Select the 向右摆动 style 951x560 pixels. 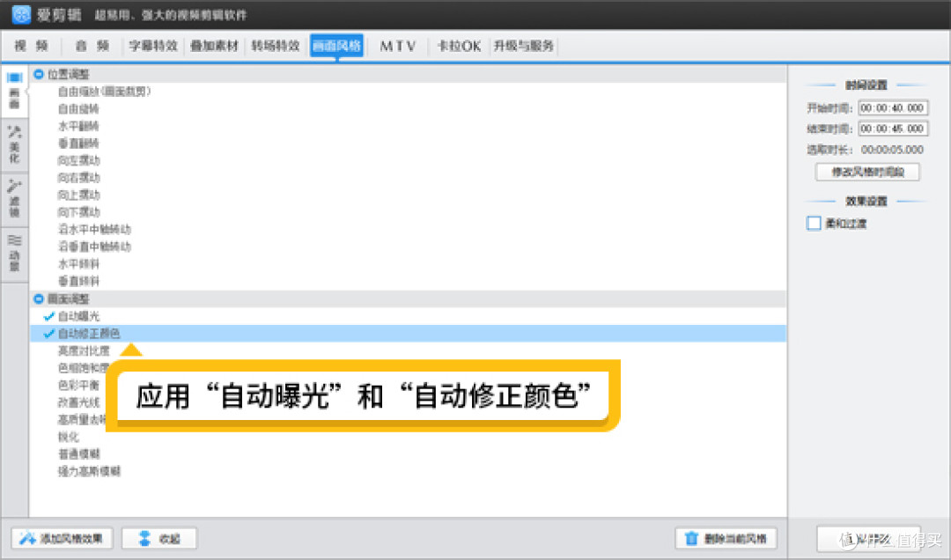[x=79, y=178]
